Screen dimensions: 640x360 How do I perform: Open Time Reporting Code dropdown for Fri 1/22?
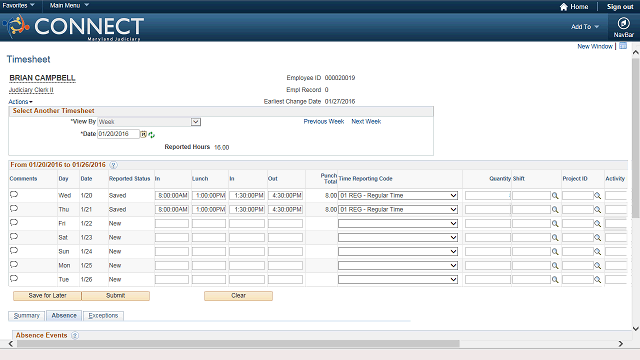coord(398,223)
